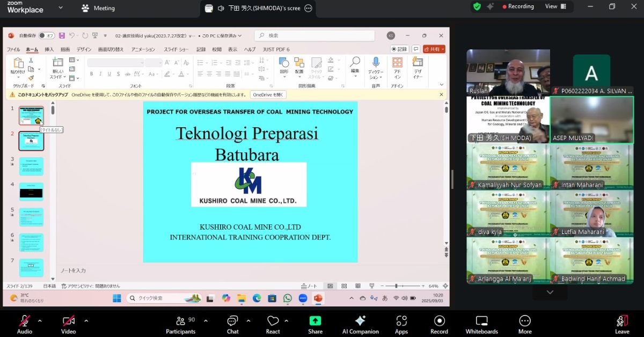
Task: Switch to slide sorter view in status bar
Action: pos(344,286)
